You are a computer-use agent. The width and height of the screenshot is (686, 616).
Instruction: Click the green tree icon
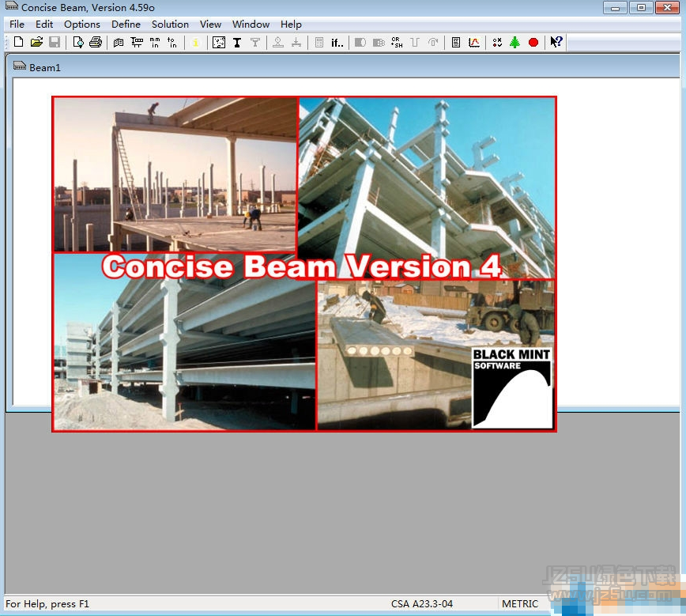click(515, 43)
